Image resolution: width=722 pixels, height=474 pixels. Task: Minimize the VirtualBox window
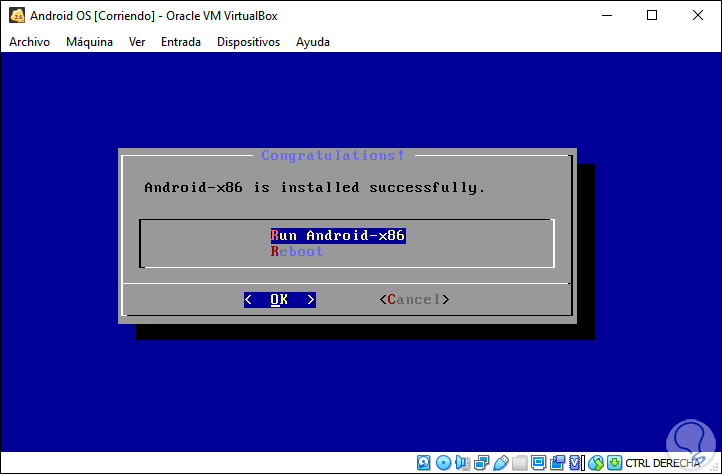click(607, 16)
